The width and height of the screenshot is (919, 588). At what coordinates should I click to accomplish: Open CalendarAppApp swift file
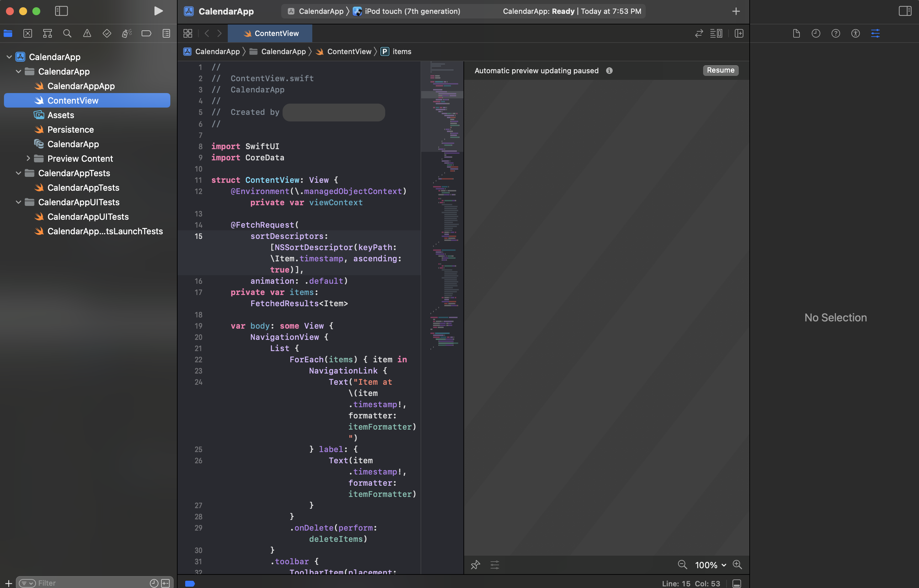(x=81, y=86)
